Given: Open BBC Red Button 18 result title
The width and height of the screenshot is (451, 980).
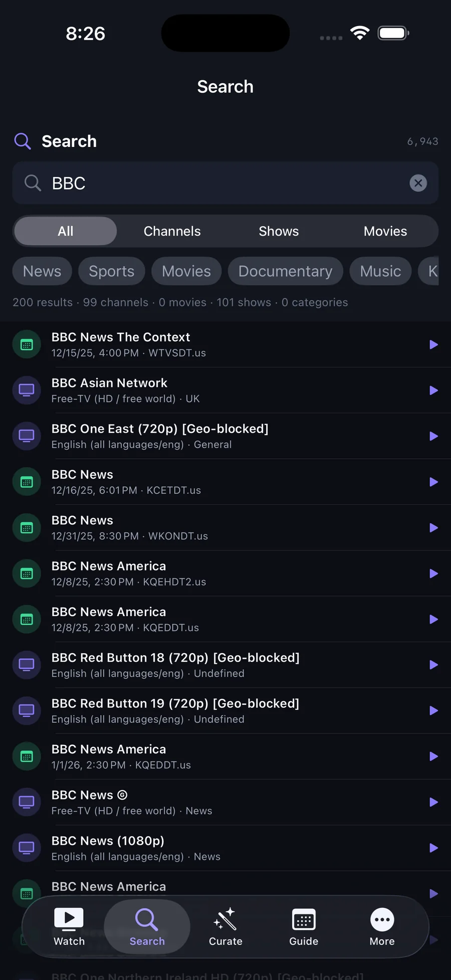Looking at the screenshot, I should coord(175,658).
